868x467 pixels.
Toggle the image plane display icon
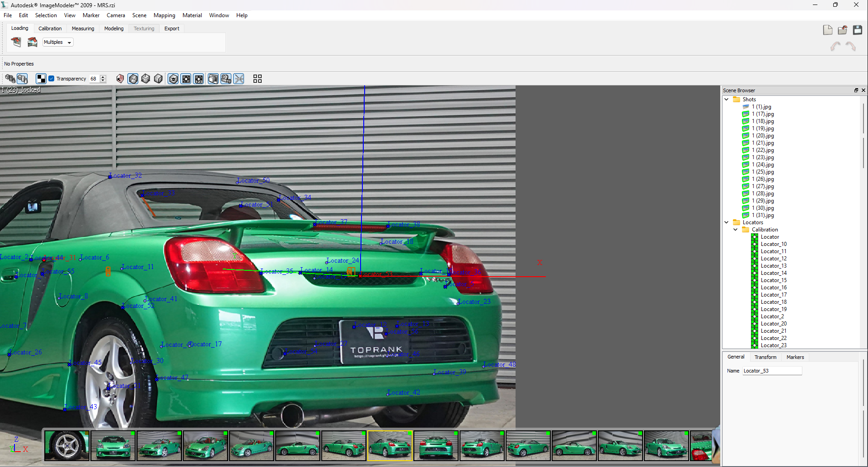pyautogui.click(x=213, y=79)
